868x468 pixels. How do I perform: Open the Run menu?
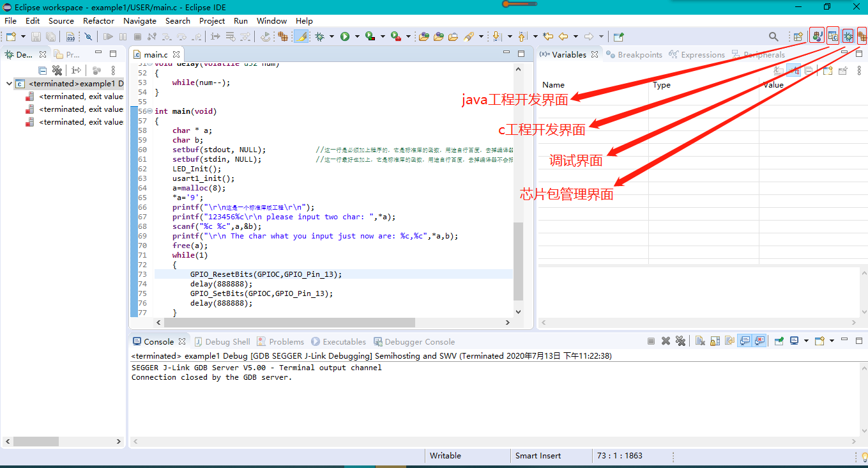point(241,20)
